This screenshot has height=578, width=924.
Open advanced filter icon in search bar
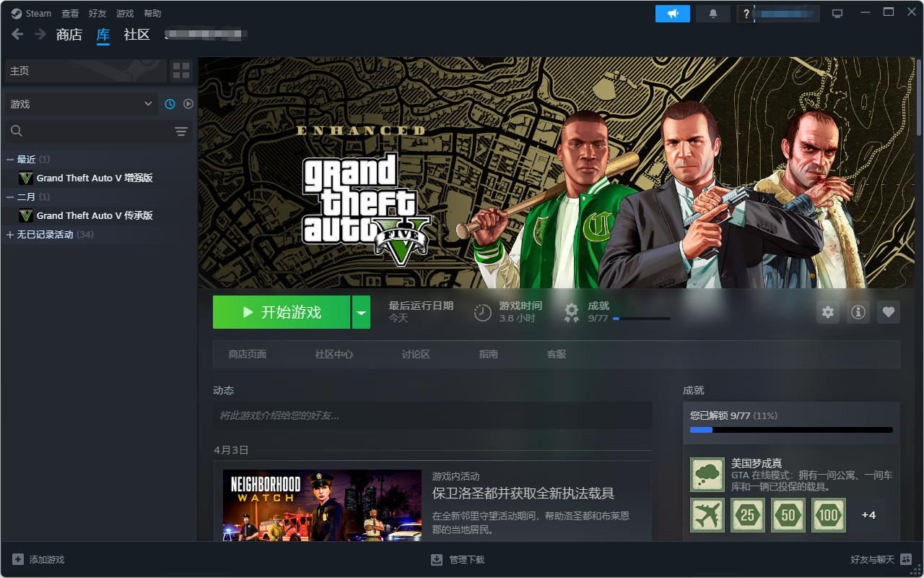click(180, 131)
